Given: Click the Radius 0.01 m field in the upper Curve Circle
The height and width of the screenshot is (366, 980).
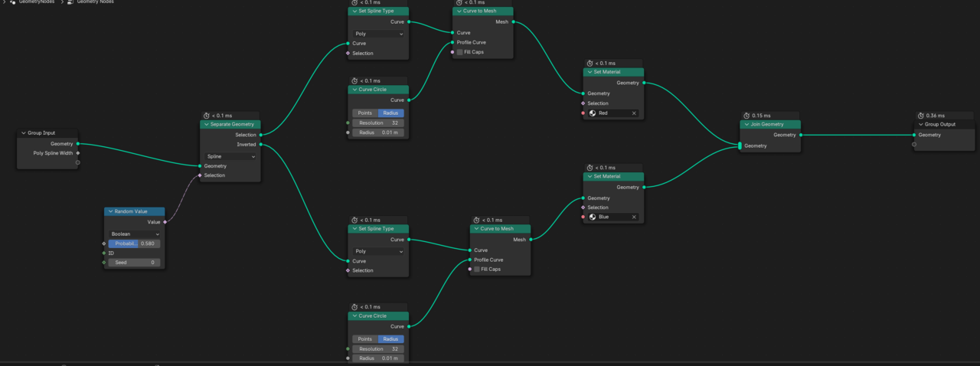Looking at the screenshot, I should 378,132.
